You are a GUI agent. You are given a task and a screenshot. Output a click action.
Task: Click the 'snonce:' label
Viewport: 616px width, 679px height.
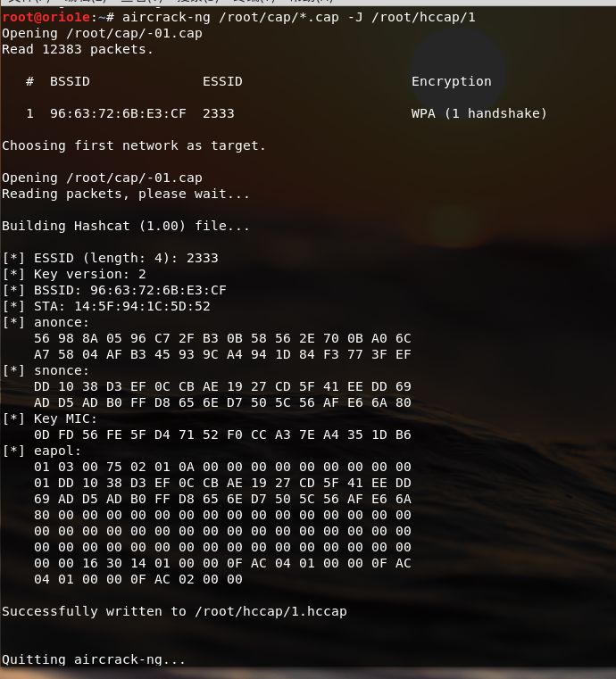click(x=61, y=370)
